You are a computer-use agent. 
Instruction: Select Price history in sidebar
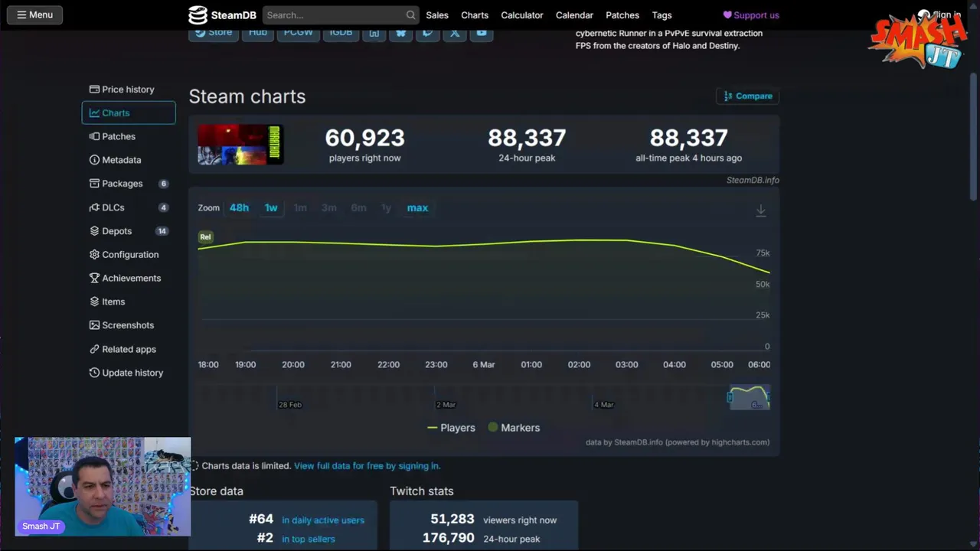point(129,90)
